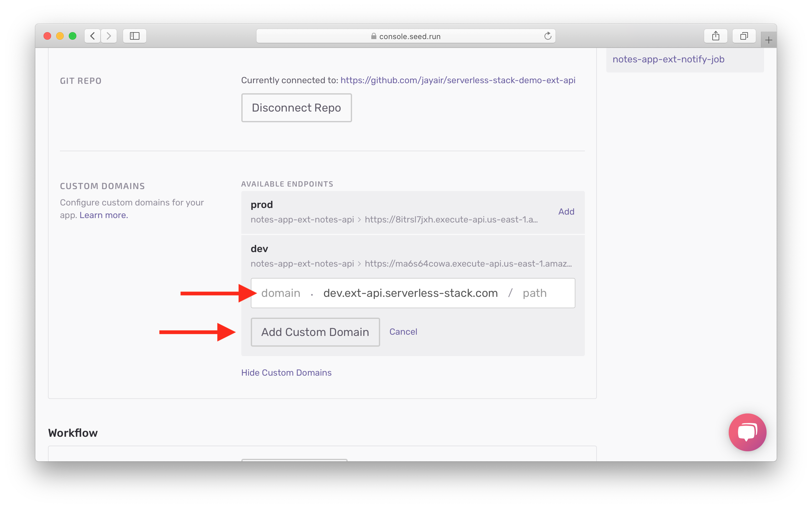Click Cancel to discard domain changes
The image size is (812, 508).
(x=404, y=332)
